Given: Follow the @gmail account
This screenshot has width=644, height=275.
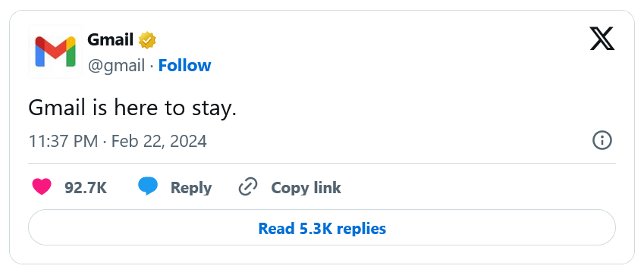Looking at the screenshot, I should click(x=184, y=66).
